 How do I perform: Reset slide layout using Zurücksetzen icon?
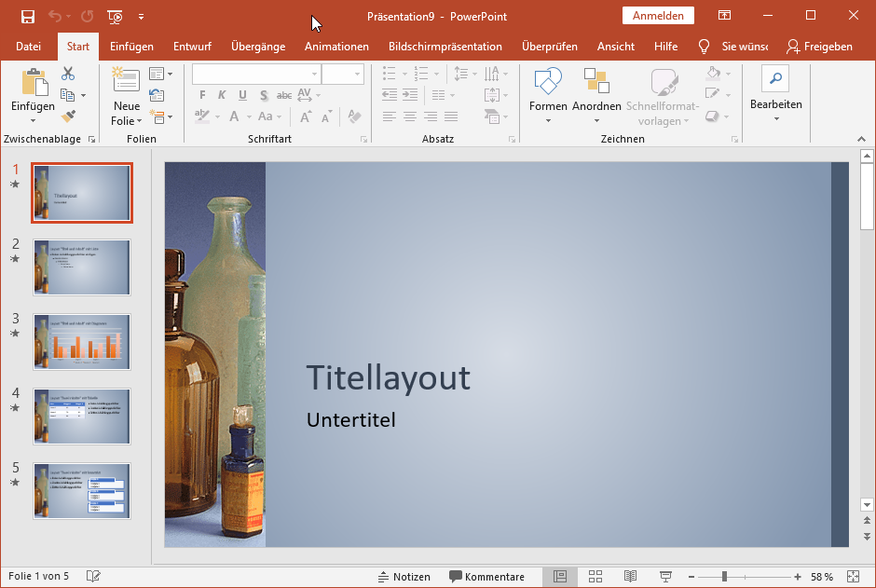[157, 95]
